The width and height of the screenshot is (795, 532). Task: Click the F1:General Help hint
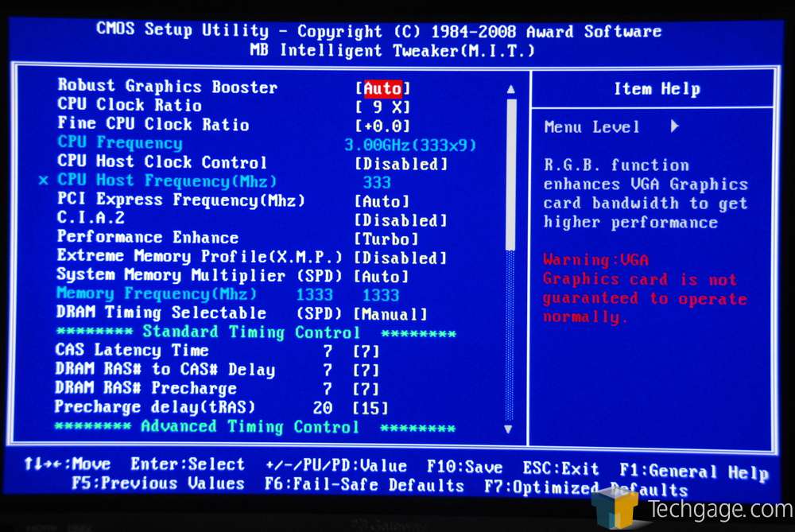pyautogui.click(x=694, y=472)
